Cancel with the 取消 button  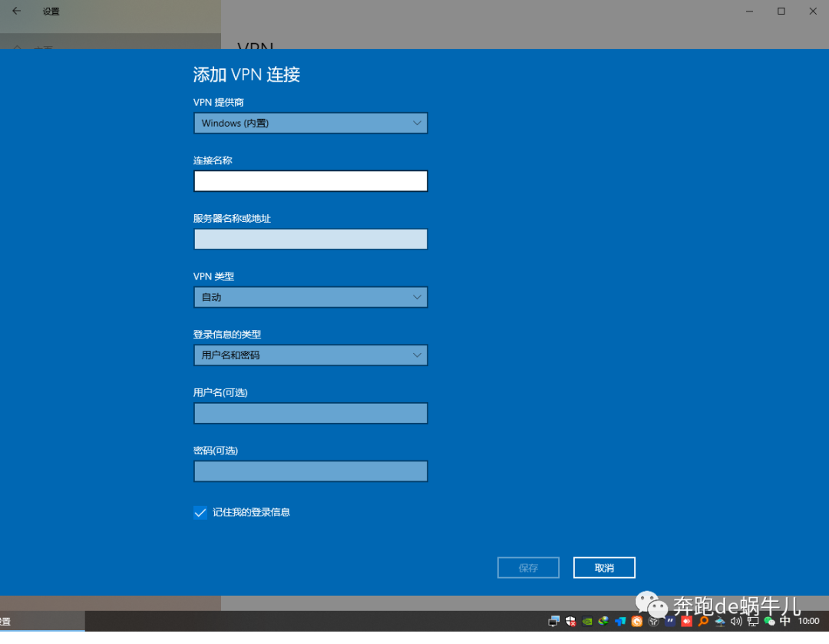point(604,568)
